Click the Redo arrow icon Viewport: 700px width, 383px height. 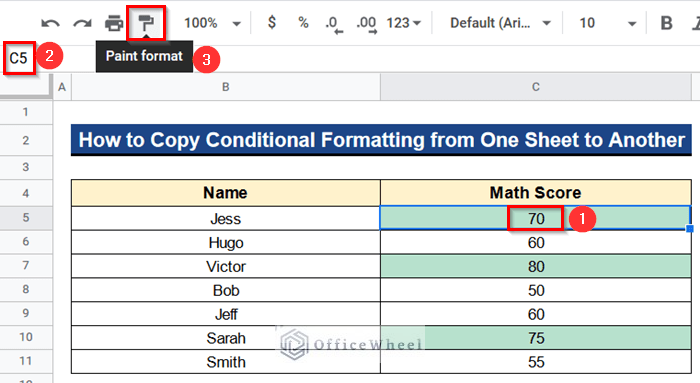point(83,23)
